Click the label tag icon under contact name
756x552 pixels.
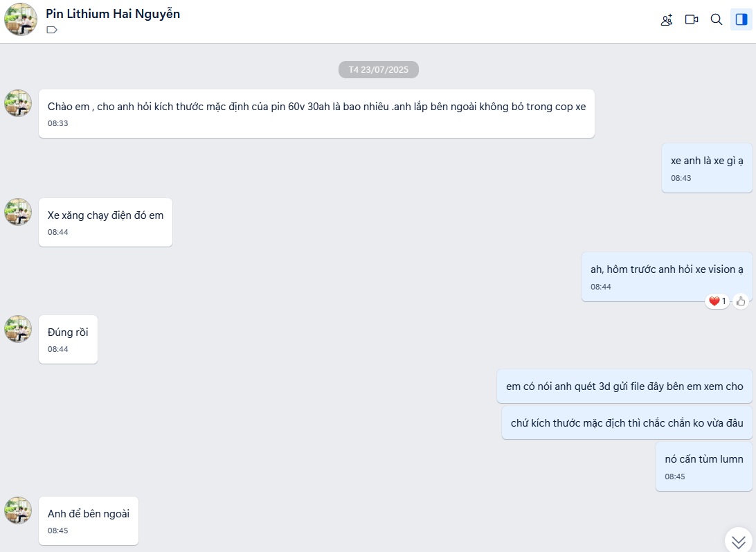tap(52, 30)
